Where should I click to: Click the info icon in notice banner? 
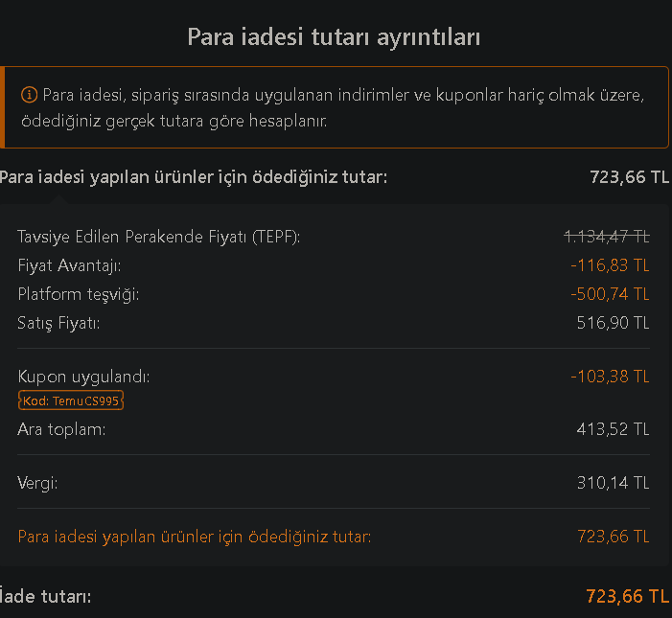(x=29, y=95)
